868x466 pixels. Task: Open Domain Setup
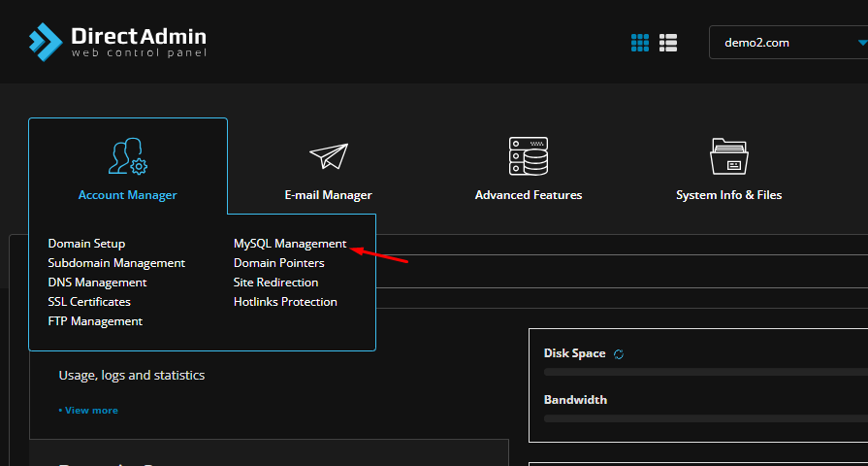pyautogui.click(x=86, y=244)
